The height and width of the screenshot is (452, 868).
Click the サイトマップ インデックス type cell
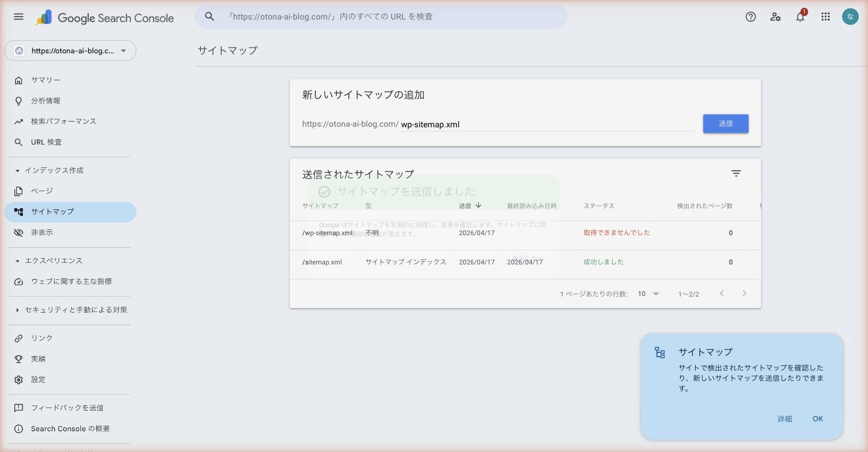406,262
